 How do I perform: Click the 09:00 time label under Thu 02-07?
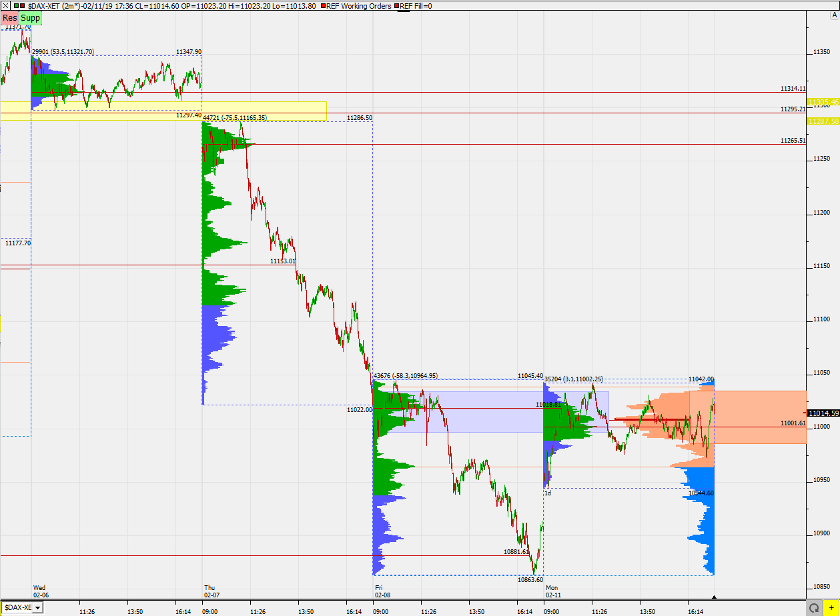pyautogui.click(x=210, y=611)
